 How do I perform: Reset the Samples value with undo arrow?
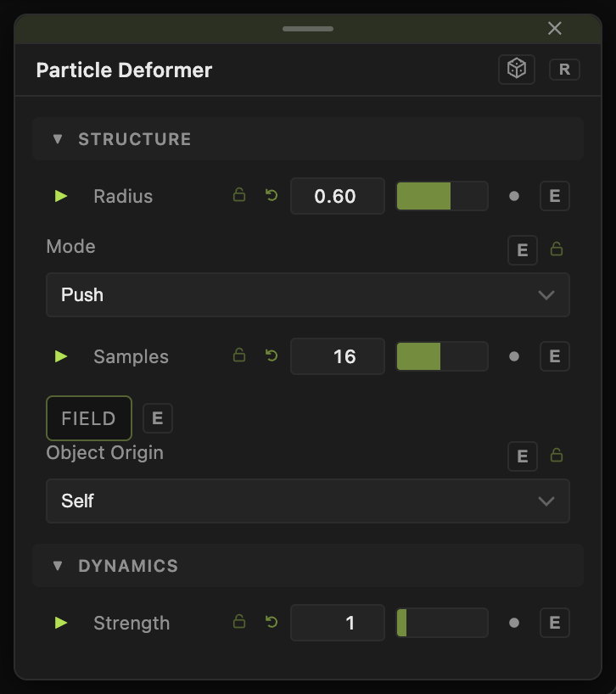click(x=272, y=355)
